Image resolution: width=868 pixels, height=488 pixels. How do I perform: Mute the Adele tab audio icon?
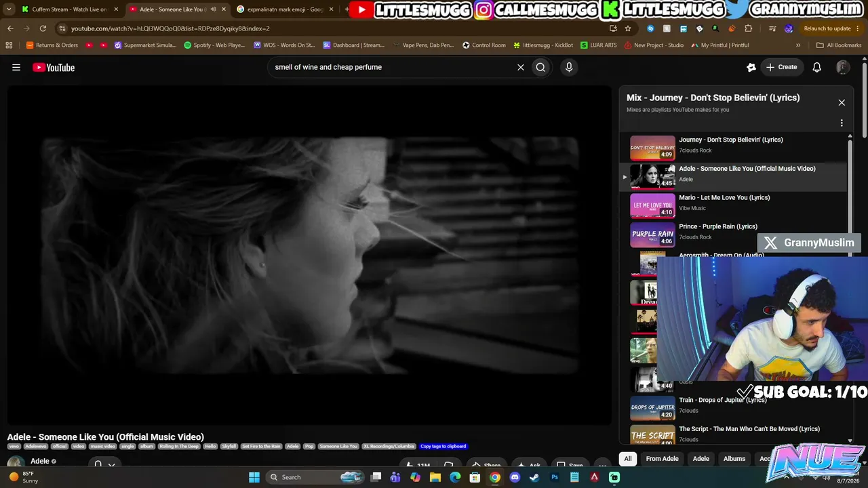[x=214, y=9]
